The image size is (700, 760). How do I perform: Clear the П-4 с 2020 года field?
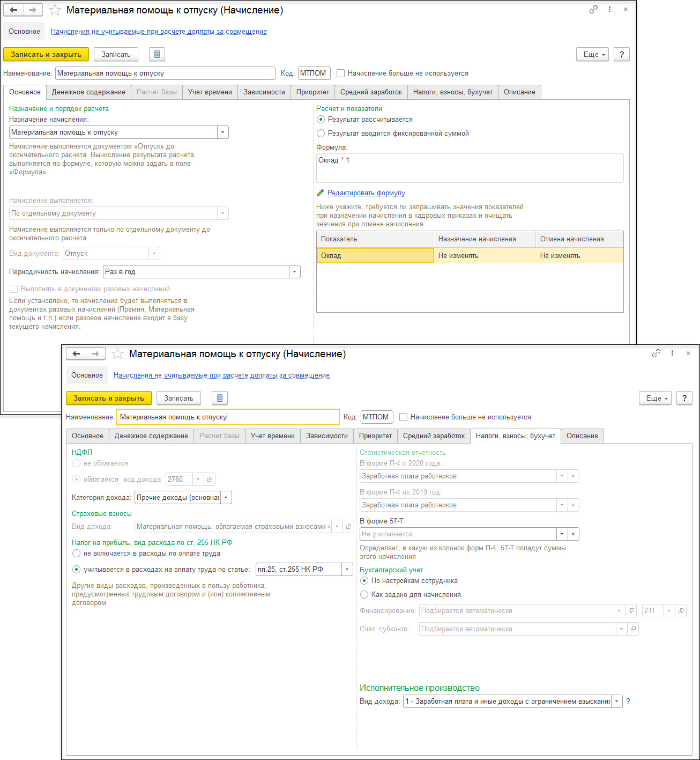click(x=573, y=476)
